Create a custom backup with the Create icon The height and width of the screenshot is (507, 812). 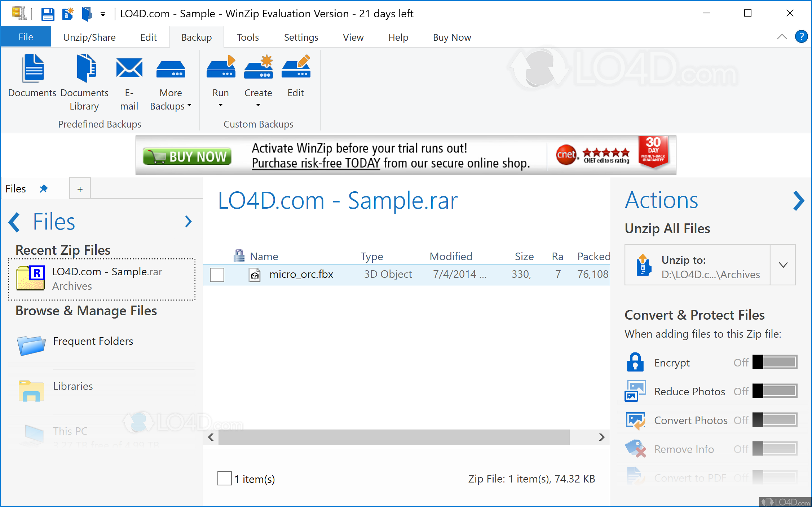click(x=258, y=67)
